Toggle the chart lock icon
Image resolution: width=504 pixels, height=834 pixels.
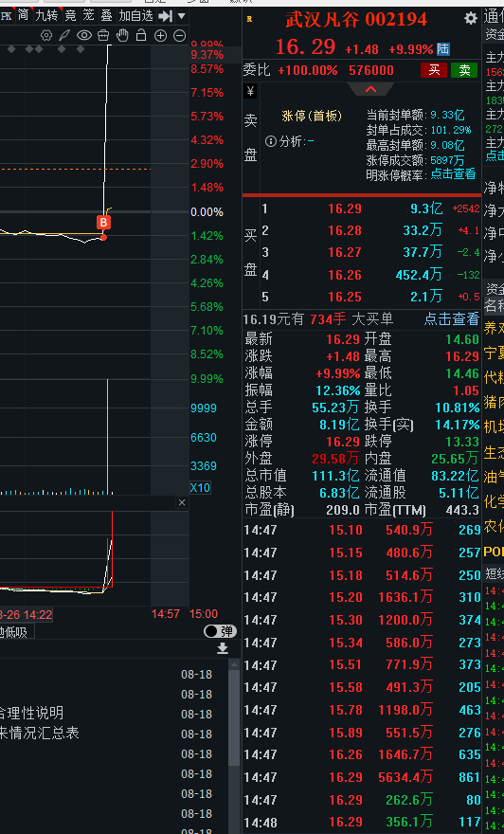pos(141,36)
